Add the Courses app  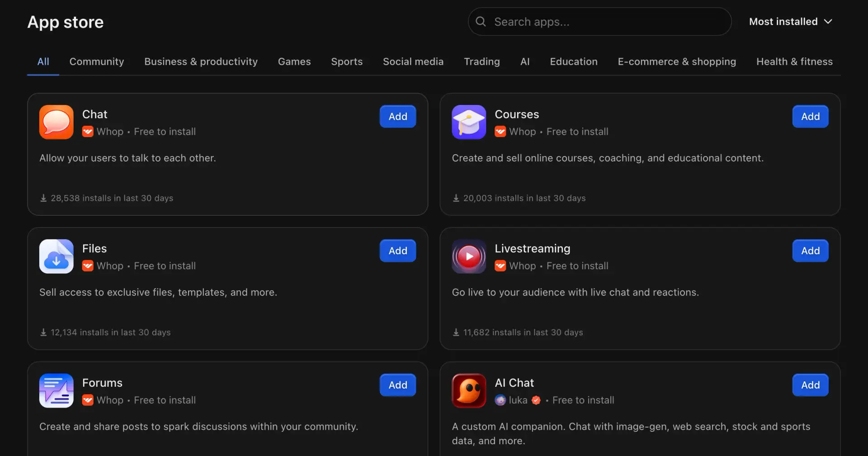(810, 116)
